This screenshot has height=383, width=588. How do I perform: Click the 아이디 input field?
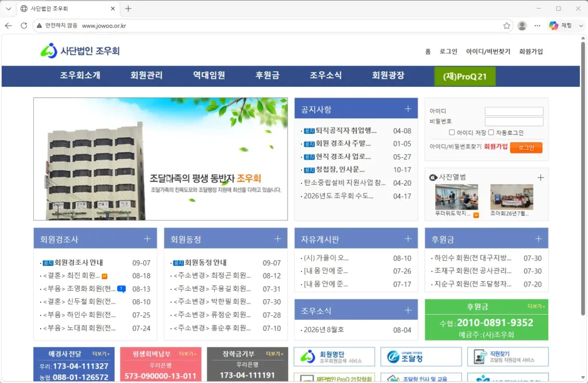tap(514, 111)
